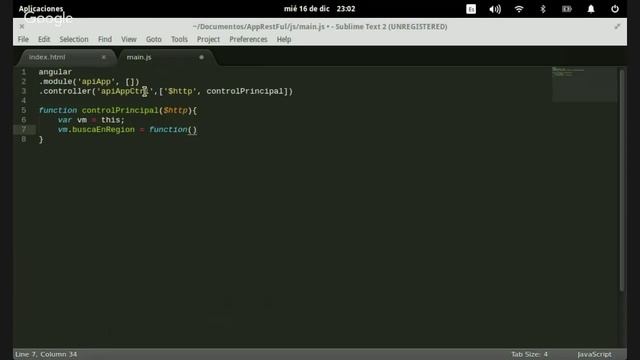Open the Find menu

pyautogui.click(x=105, y=39)
